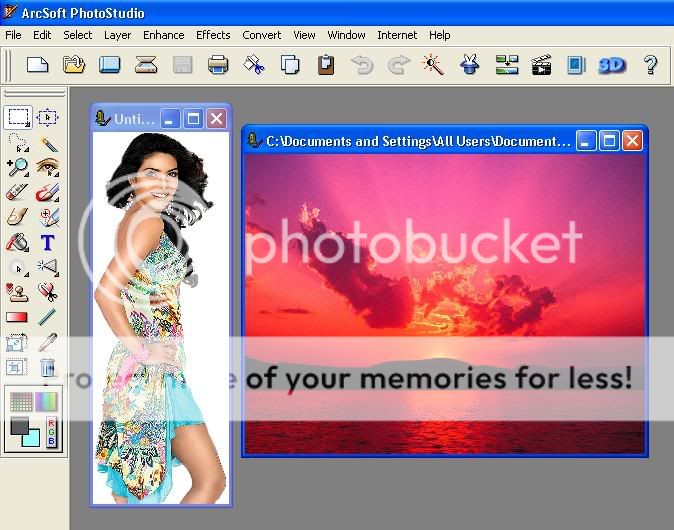Select the Stamp clone tool
This screenshot has height=530, width=674.
[18, 292]
